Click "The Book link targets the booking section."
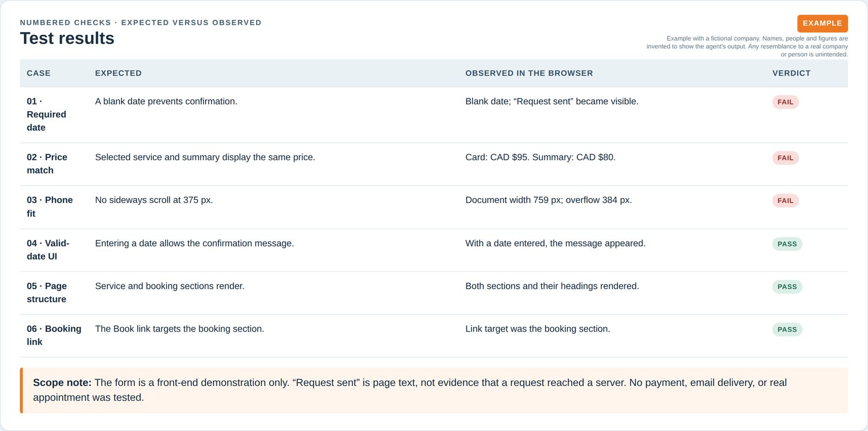Screen dimensions: 868x431 pos(180,329)
